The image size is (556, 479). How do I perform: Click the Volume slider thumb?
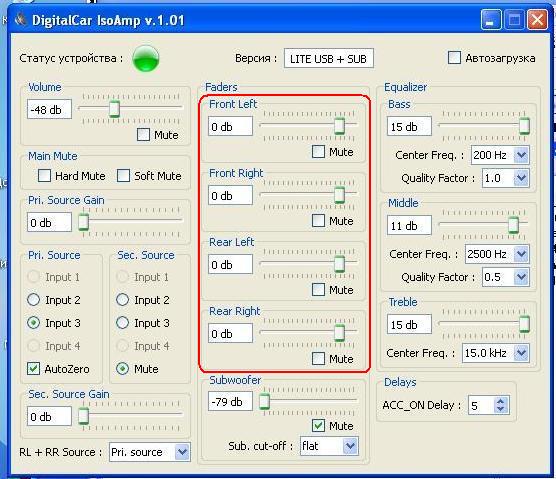pyautogui.click(x=114, y=108)
